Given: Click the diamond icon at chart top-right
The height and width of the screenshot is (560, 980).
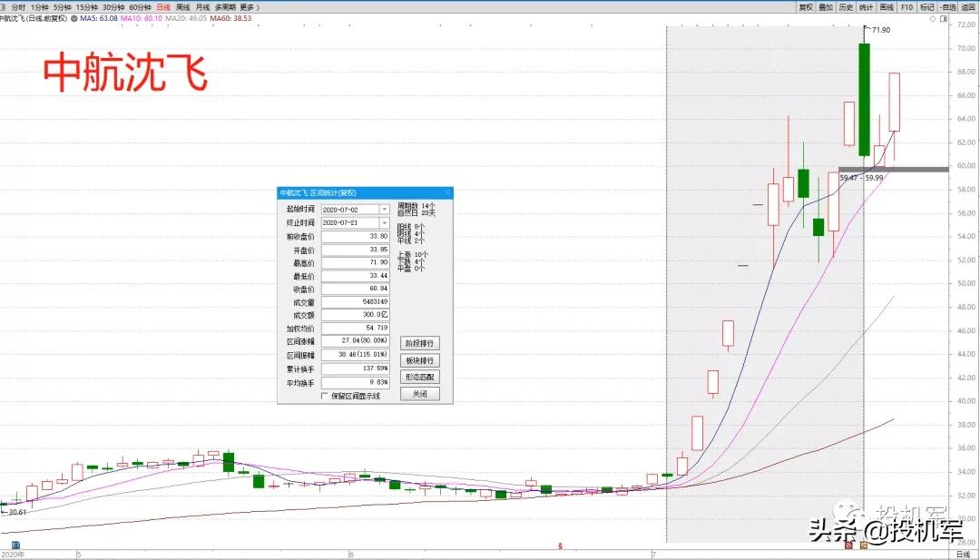Looking at the screenshot, I should 933,19.
